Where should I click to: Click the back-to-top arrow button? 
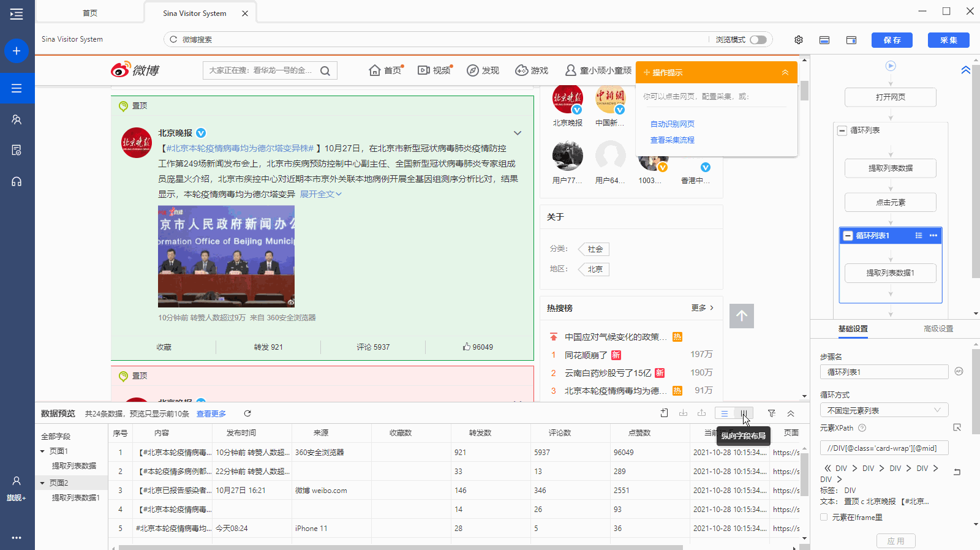pos(742,316)
